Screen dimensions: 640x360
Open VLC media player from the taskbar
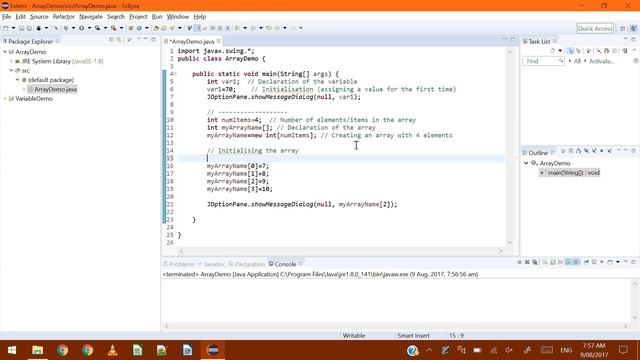pos(113,350)
